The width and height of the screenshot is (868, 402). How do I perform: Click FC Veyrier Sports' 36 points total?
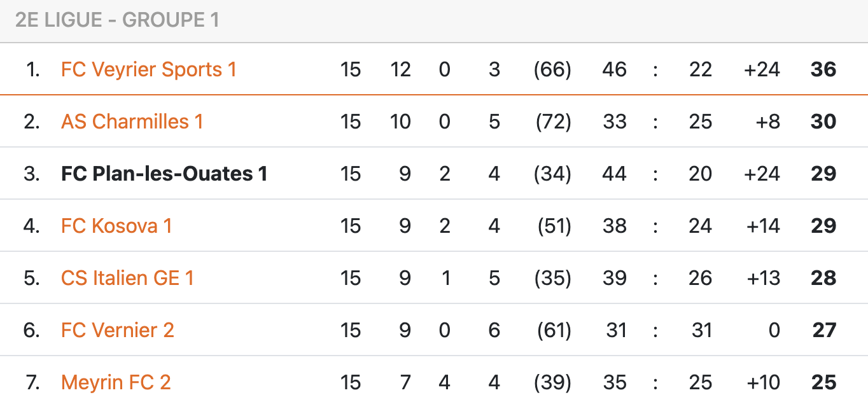(823, 69)
